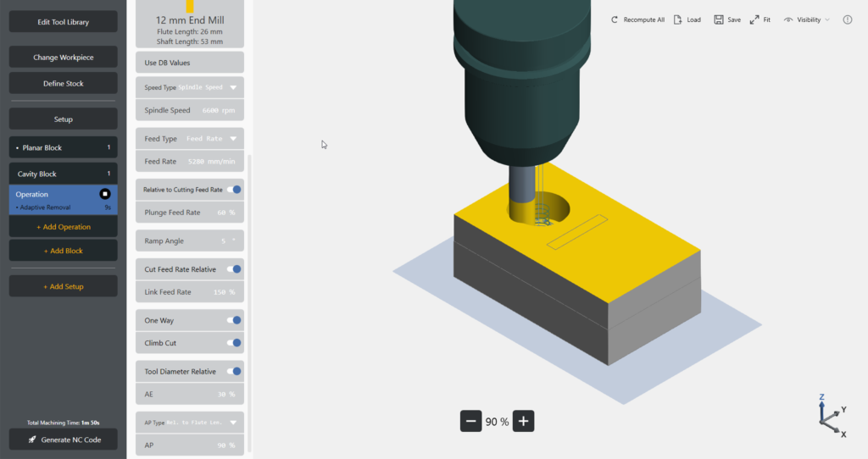The height and width of the screenshot is (459, 868).
Task: Click the Recompute All icon
Action: 615,19
